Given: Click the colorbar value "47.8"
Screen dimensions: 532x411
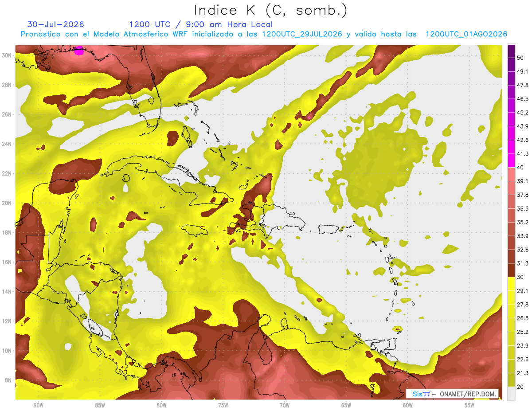Looking at the screenshot, I should [x=523, y=85].
